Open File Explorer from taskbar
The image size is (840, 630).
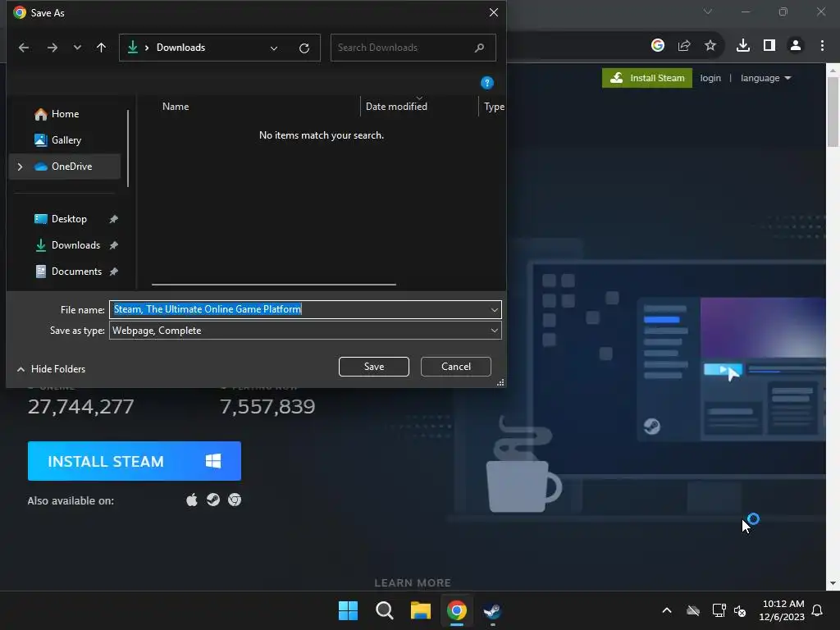[421, 610]
